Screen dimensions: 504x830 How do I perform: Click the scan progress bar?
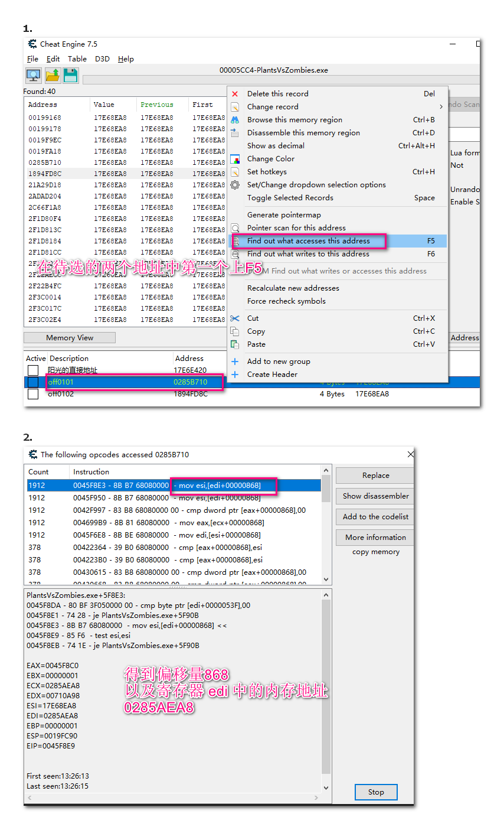pos(280,80)
